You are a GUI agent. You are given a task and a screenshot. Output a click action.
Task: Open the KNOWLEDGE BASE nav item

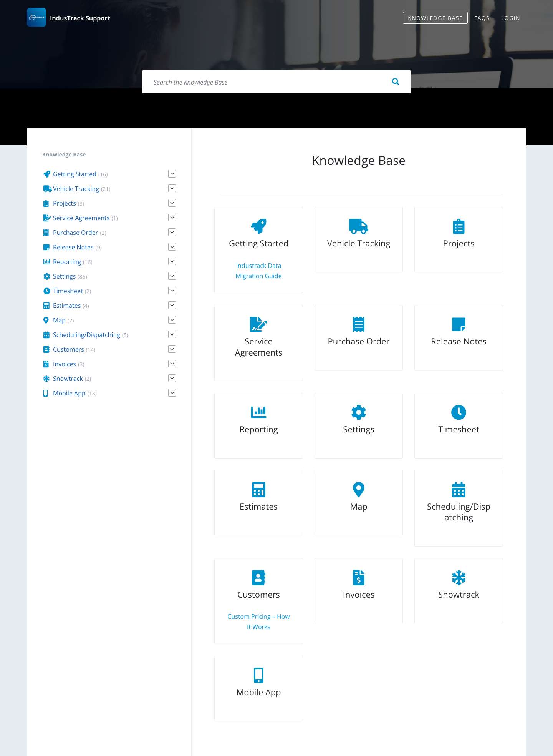(435, 18)
